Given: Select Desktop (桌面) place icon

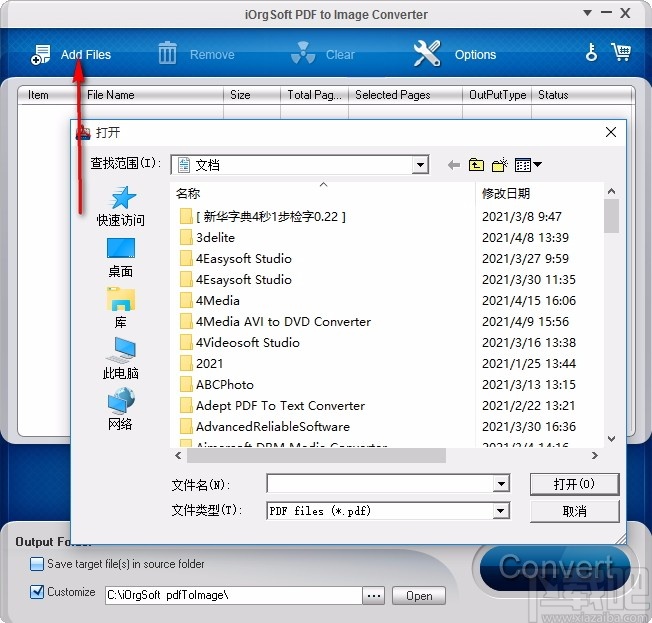Looking at the screenshot, I should 121,248.
